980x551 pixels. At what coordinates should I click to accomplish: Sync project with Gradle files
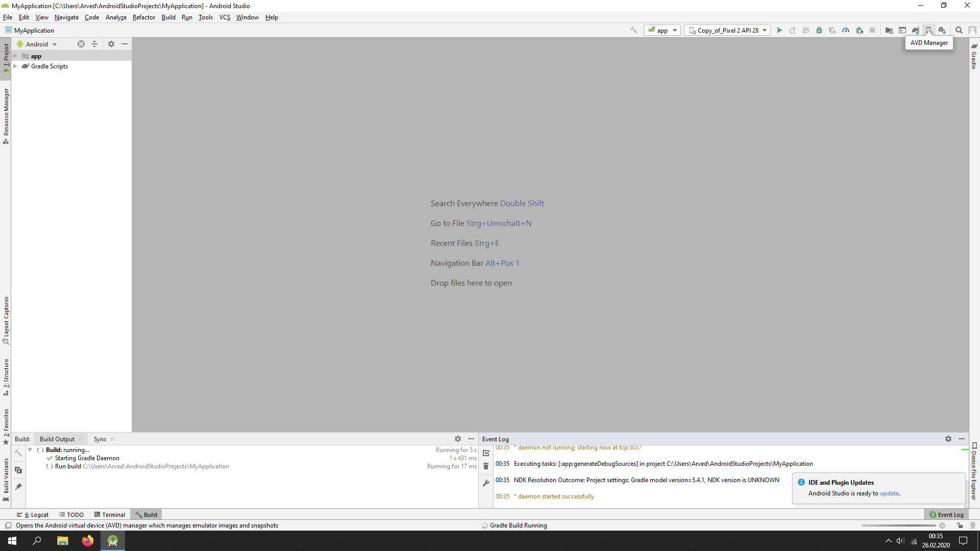point(916,30)
